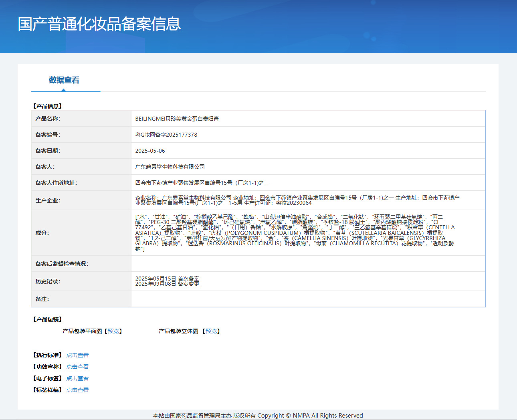Image resolution: width=517 pixels, height=420 pixels.
Task: Click the history record 备案变更 entry
Action: 167,284
